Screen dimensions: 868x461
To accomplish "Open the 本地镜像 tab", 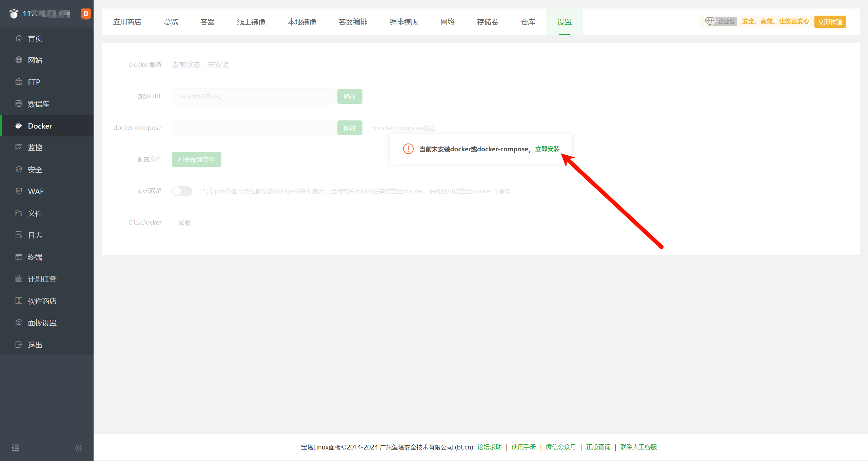I will coord(302,22).
